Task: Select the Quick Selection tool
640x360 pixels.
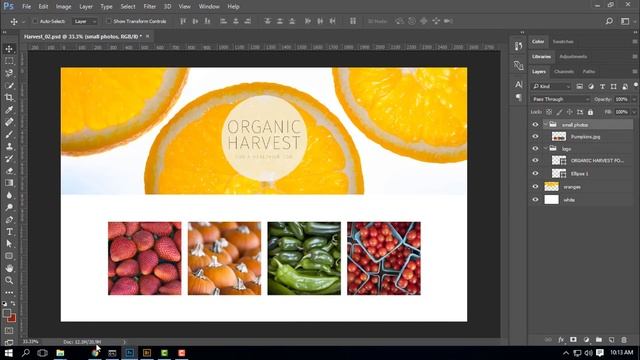Action: [x=9, y=85]
